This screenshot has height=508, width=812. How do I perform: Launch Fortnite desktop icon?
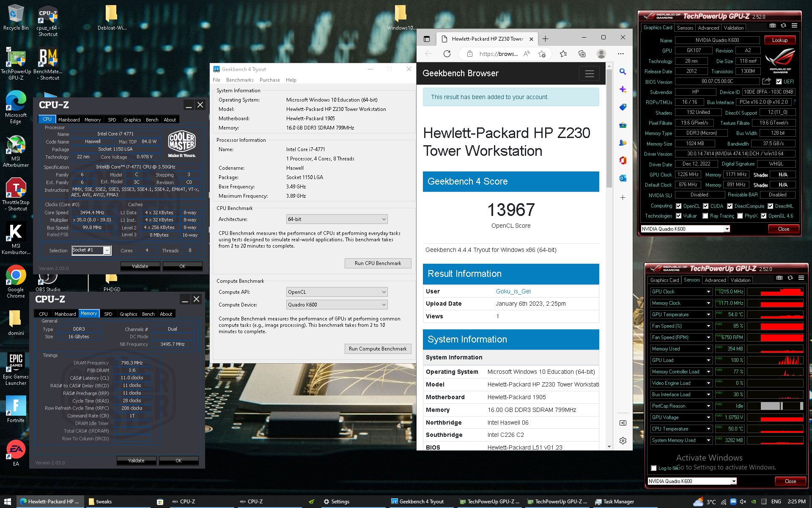(x=16, y=409)
